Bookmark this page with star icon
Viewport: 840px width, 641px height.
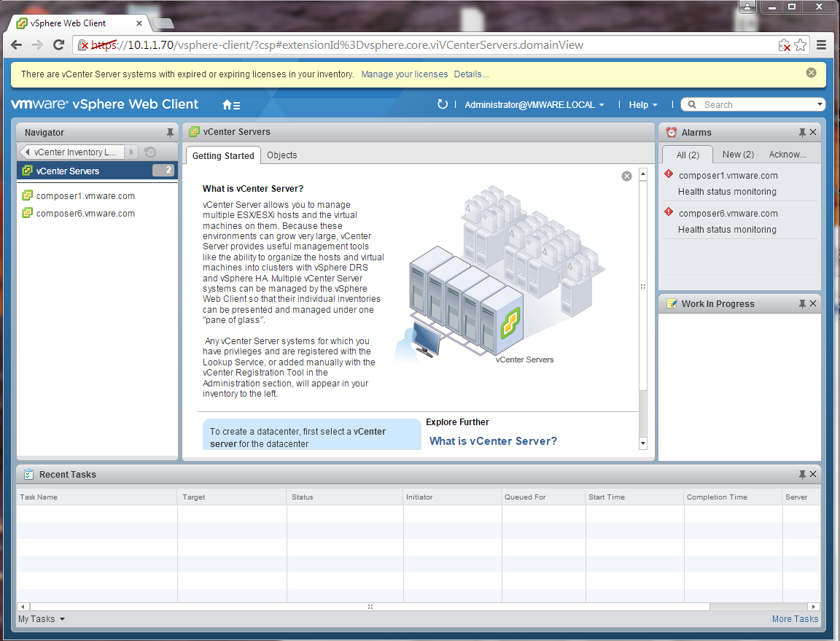click(801, 45)
